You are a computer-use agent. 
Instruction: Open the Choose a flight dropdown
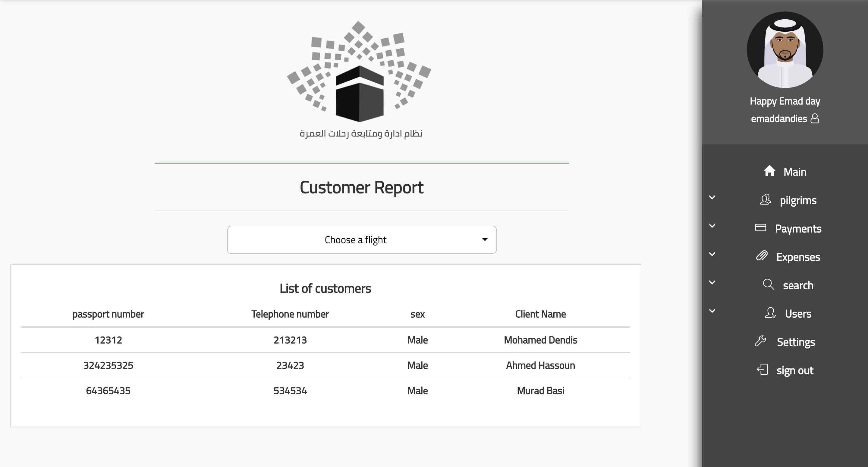[362, 240]
